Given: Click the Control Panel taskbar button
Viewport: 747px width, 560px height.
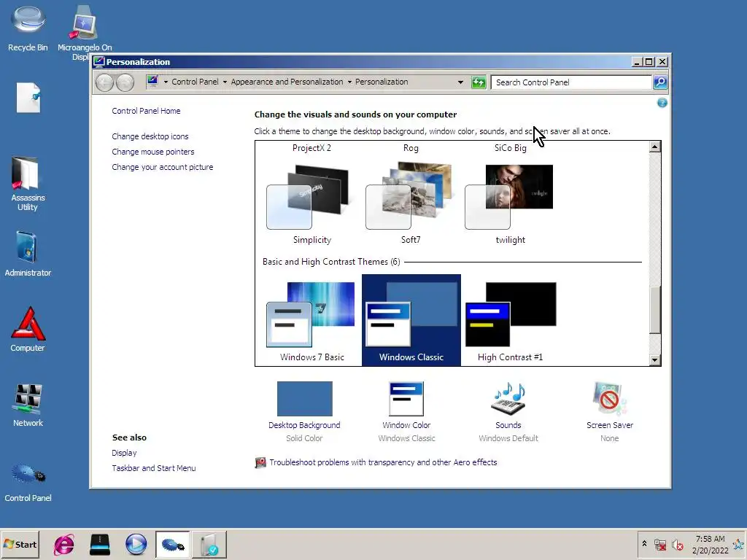Looking at the screenshot, I should click(x=172, y=544).
